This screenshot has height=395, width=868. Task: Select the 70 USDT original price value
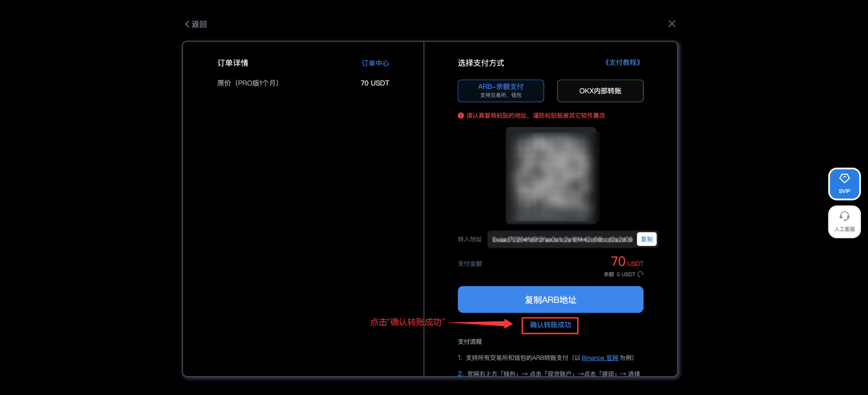tap(375, 83)
